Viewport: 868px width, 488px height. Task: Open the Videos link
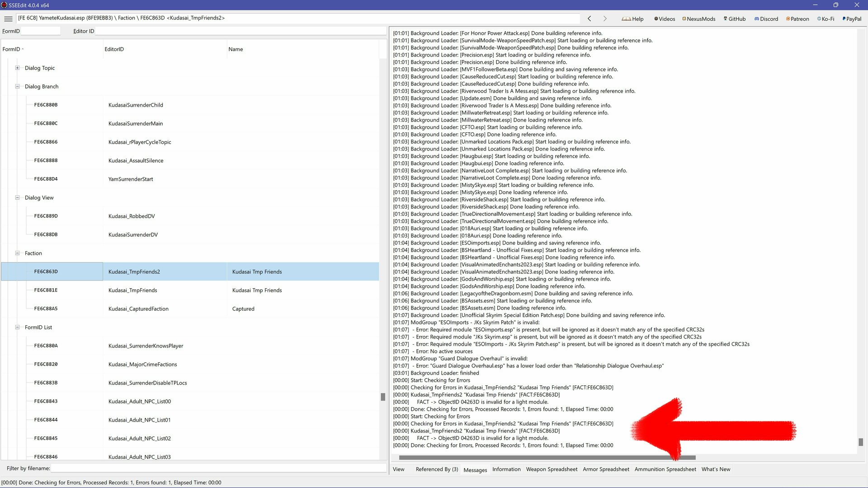[x=665, y=19]
